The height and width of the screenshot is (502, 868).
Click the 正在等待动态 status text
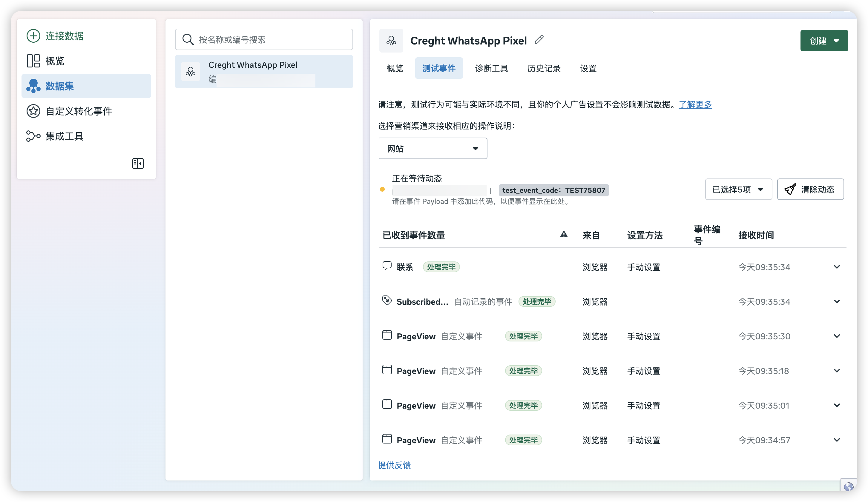click(417, 178)
